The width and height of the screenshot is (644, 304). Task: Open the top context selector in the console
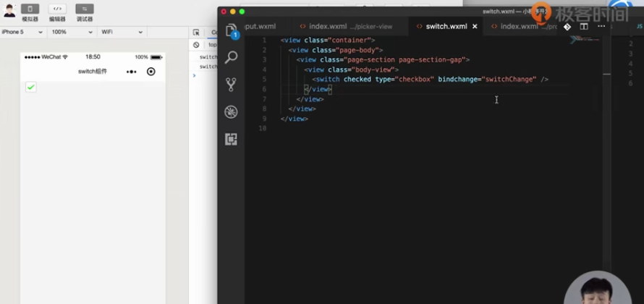click(212, 44)
